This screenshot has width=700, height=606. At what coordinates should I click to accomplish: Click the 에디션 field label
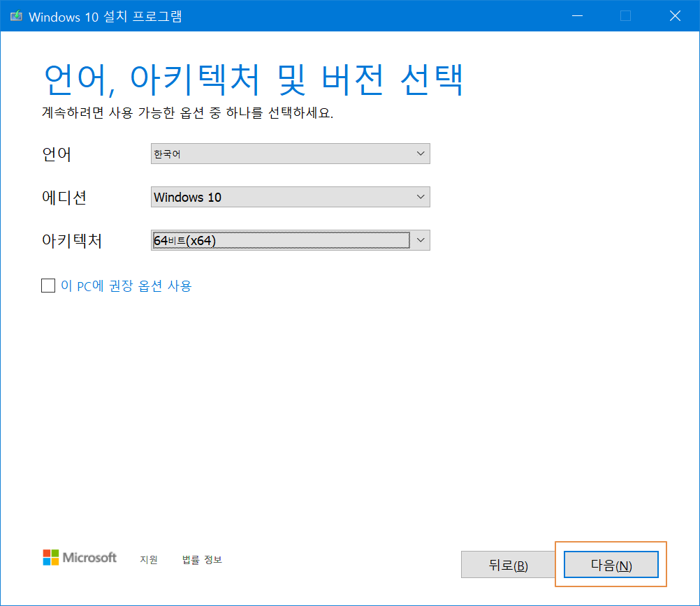64,198
